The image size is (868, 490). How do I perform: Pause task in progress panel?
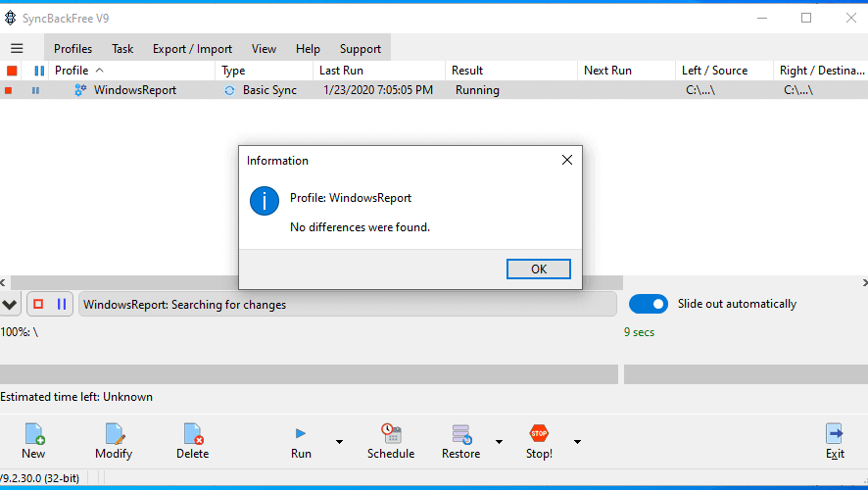tap(62, 304)
